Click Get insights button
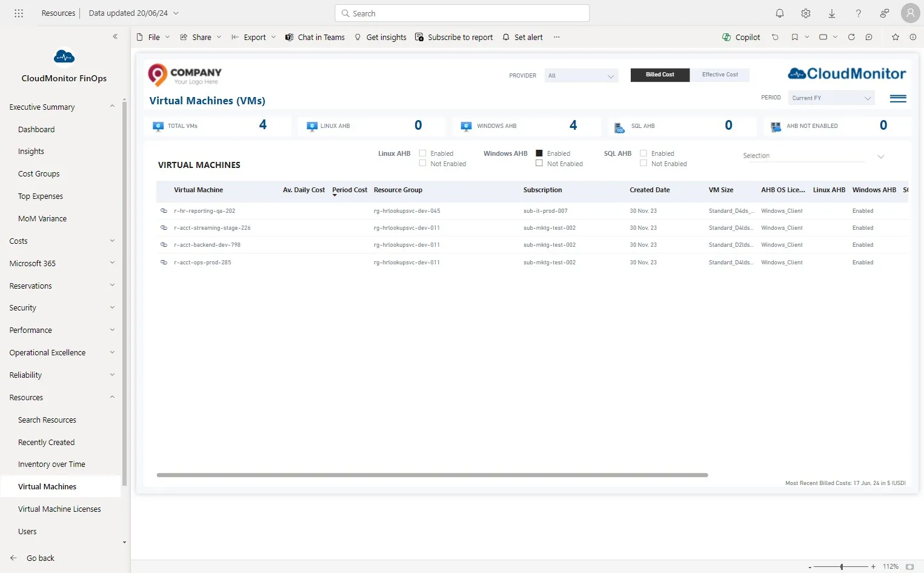924x573 pixels. (x=381, y=37)
